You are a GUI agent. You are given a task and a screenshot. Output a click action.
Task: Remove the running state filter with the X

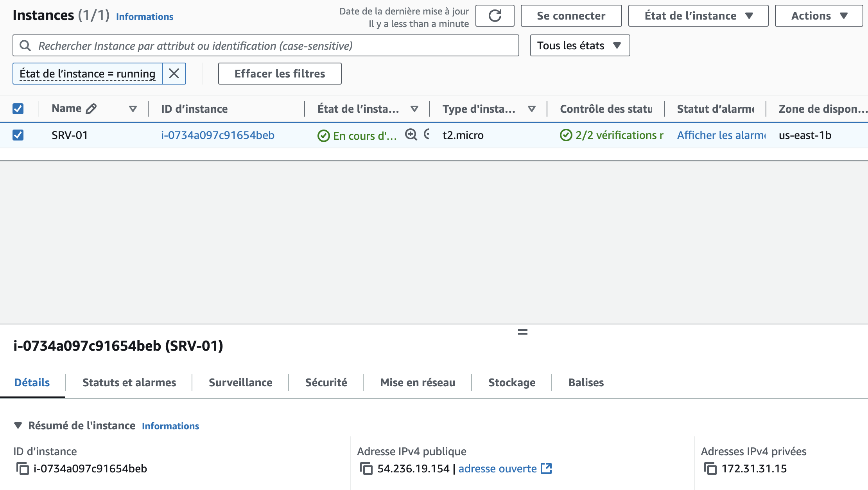click(x=174, y=74)
